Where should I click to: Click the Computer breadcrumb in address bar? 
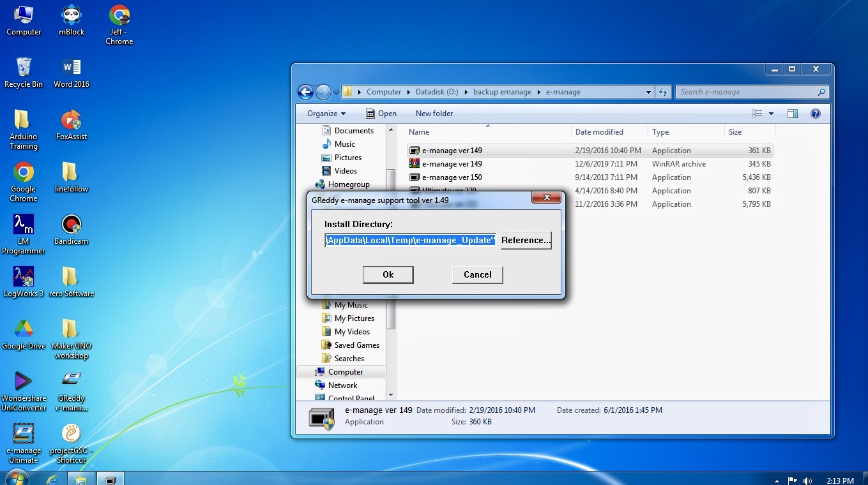[x=384, y=92]
